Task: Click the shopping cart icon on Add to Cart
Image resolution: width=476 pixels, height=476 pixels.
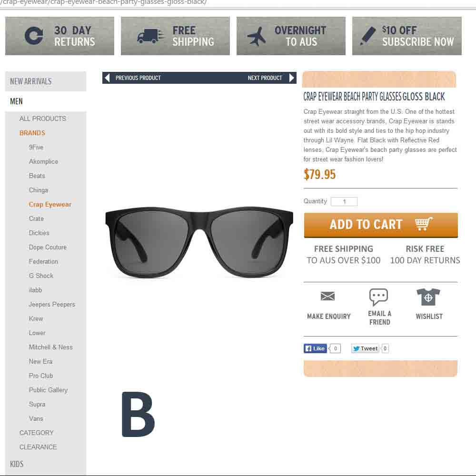Action: tap(424, 224)
